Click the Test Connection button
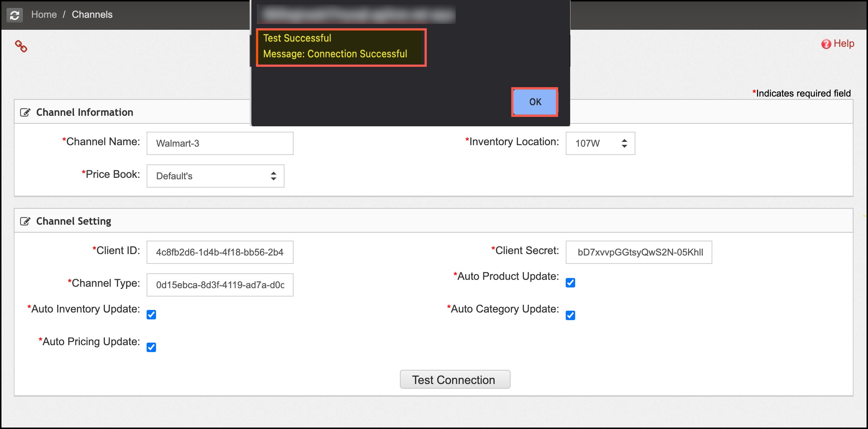 455,380
